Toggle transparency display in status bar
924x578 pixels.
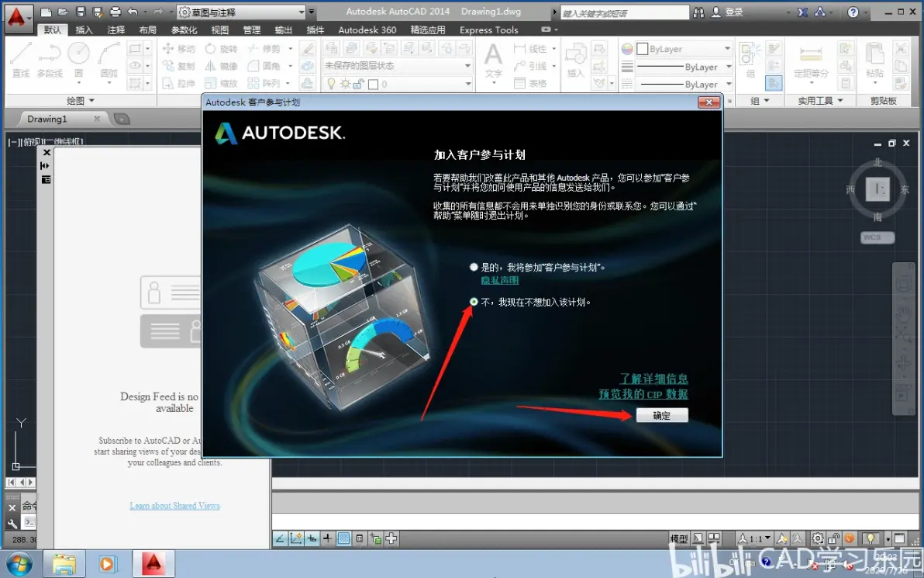343,538
